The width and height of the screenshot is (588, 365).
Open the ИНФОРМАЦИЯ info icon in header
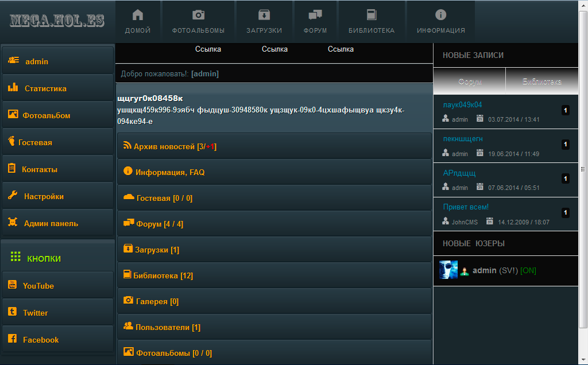(x=440, y=15)
